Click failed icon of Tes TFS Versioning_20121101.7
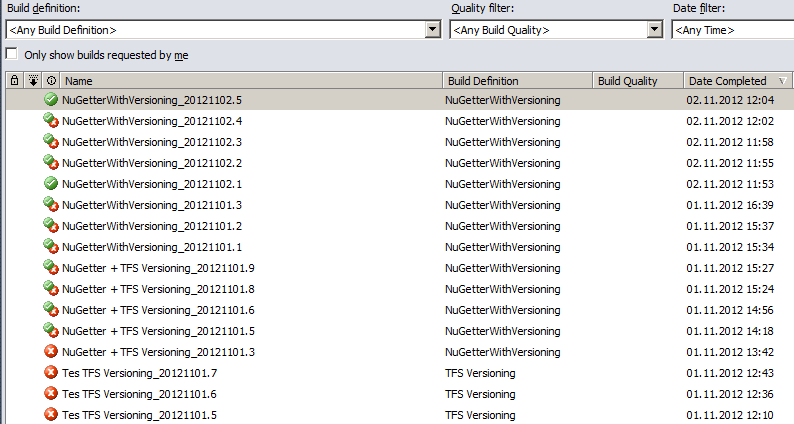The height and width of the screenshot is (424, 794). pyautogui.click(x=51, y=373)
